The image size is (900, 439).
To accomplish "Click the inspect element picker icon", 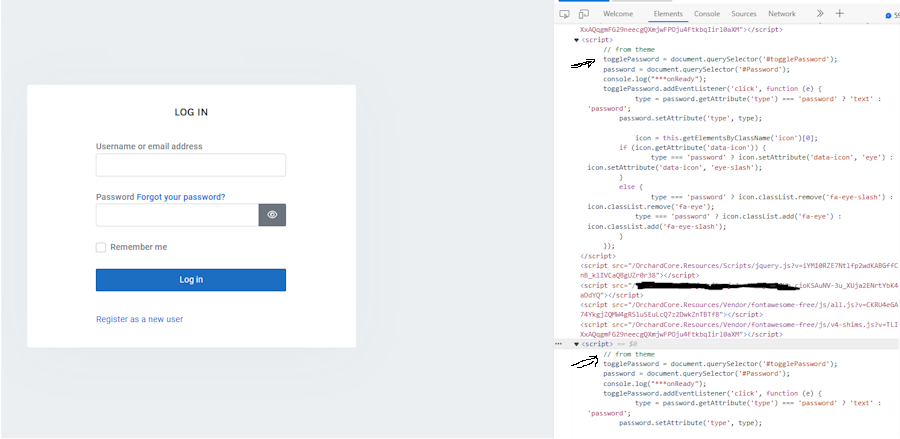I will pyautogui.click(x=564, y=14).
